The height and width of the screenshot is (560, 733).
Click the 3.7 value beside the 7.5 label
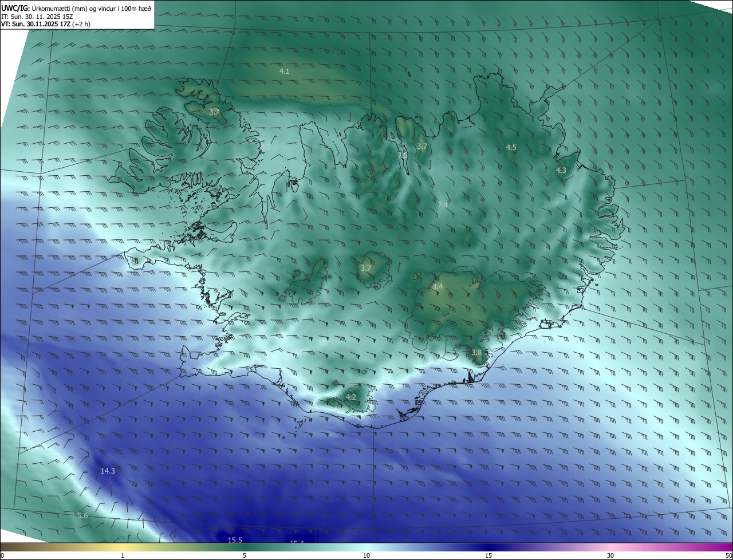[421, 147]
